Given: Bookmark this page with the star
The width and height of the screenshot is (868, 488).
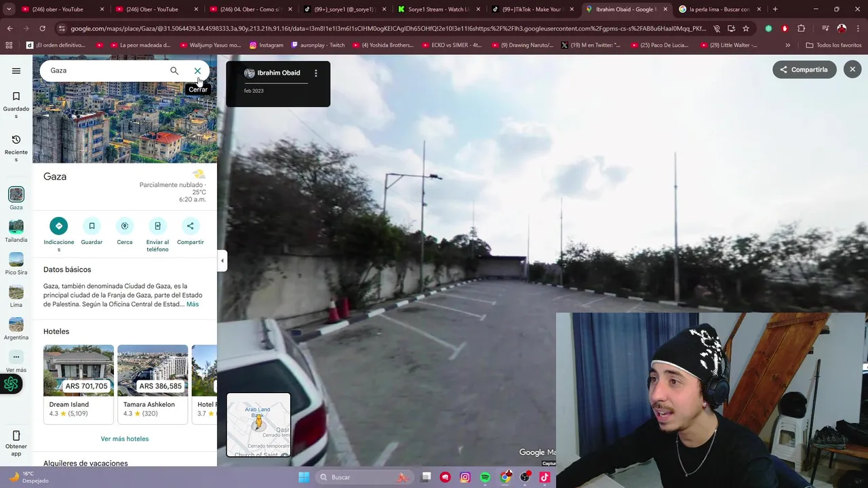Looking at the screenshot, I should tap(746, 28).
